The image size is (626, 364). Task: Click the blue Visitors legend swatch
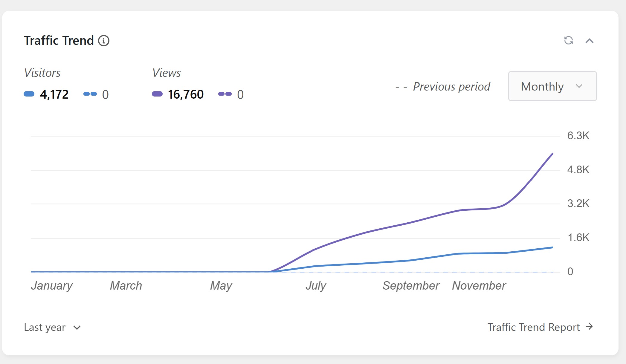coord(29,94)
